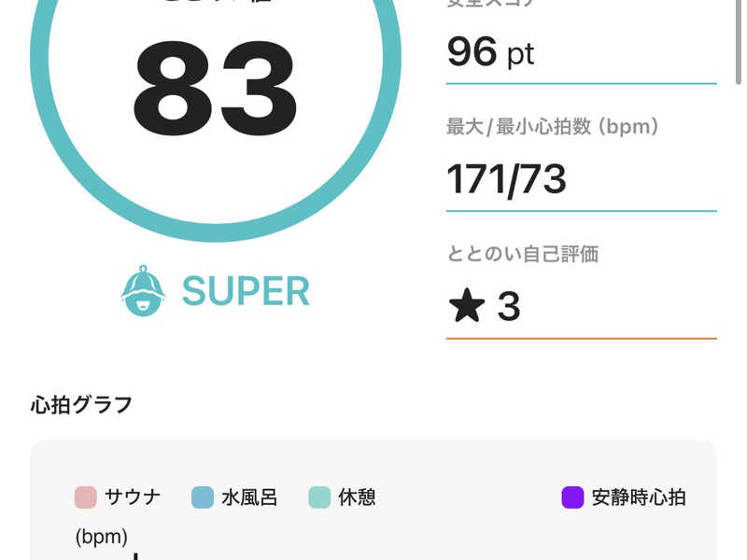Select the 休憩 legend label

[358, 497]
